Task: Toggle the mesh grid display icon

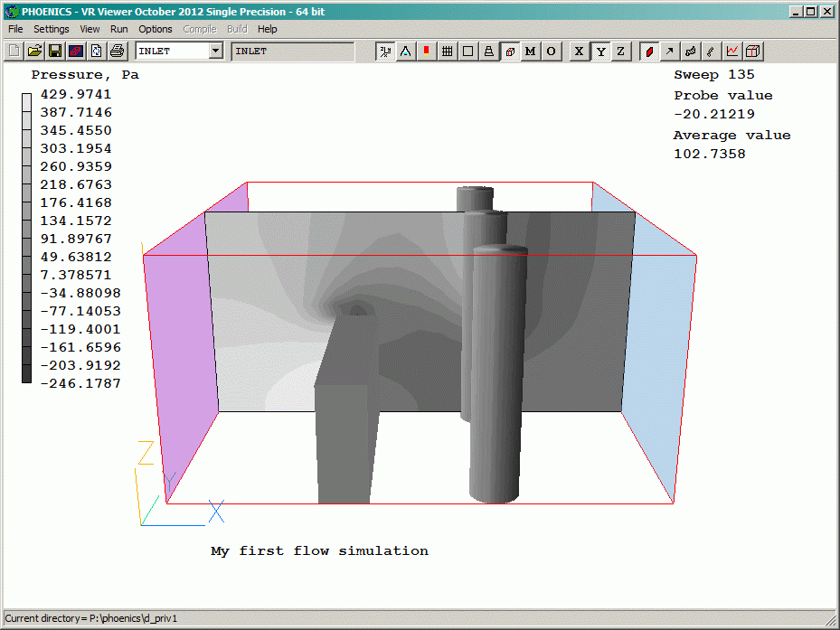Action: [447, 52]
